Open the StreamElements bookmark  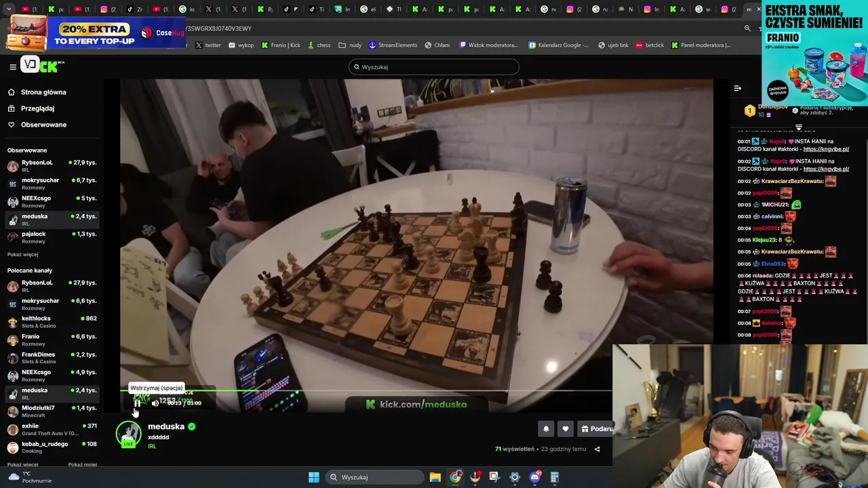click(393, 45)
